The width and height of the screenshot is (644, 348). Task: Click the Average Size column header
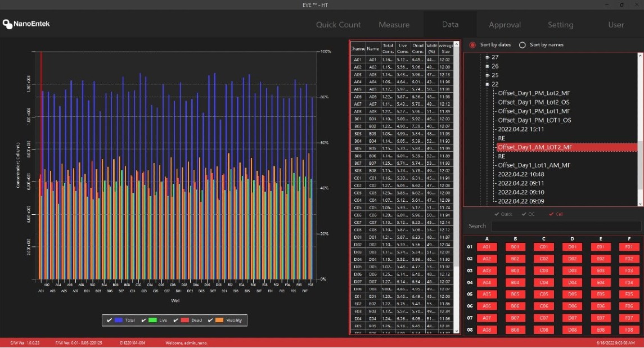click(445, 48)
